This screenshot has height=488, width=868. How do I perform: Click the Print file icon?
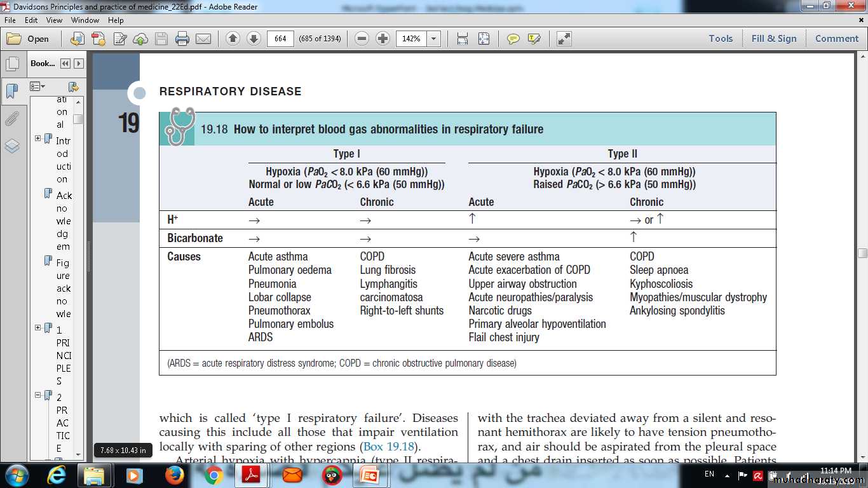click(182, 39)
